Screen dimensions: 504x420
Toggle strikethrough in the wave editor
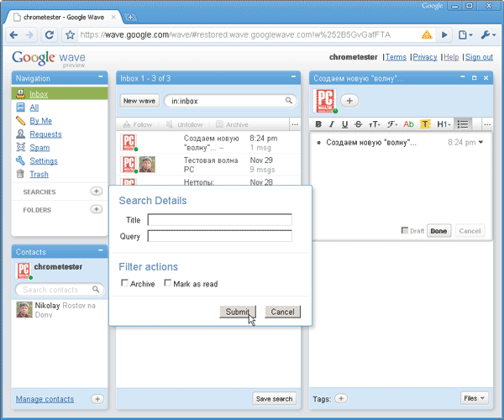[x=359, y=124]
